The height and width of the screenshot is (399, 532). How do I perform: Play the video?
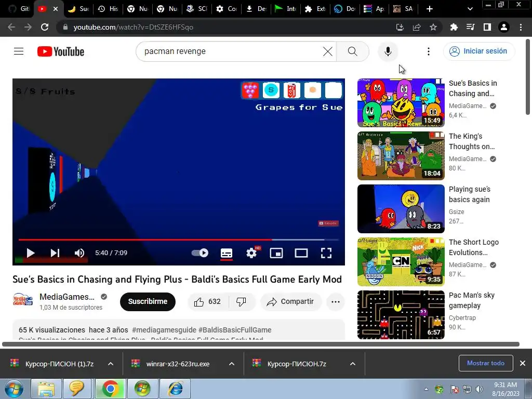(31, 253)
